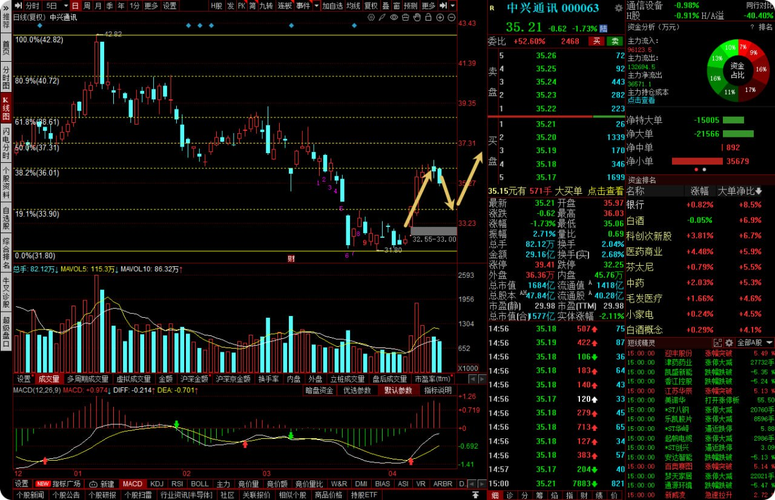Click red 买 buy button
This screenshot has width=775, height=500.
596,42
